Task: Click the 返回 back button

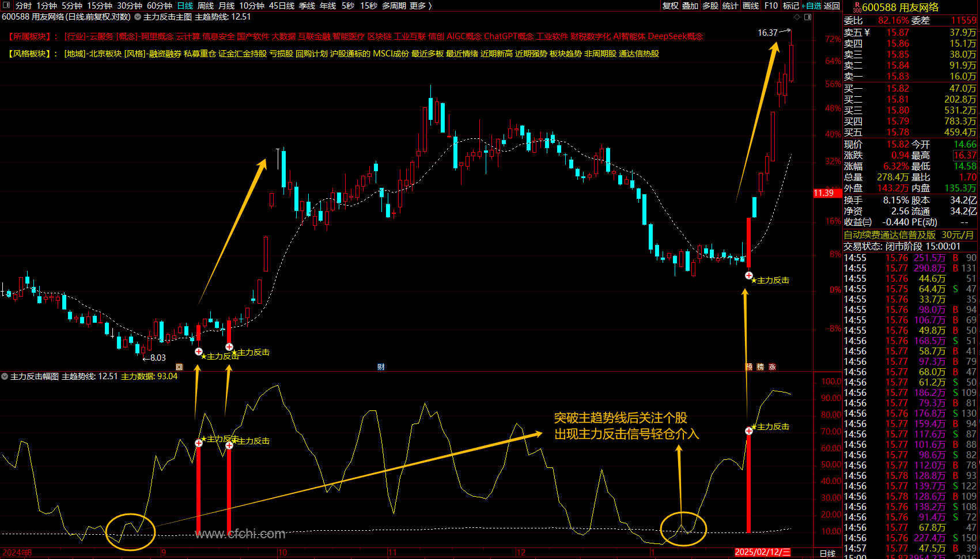Action: (x=832, y=6)
